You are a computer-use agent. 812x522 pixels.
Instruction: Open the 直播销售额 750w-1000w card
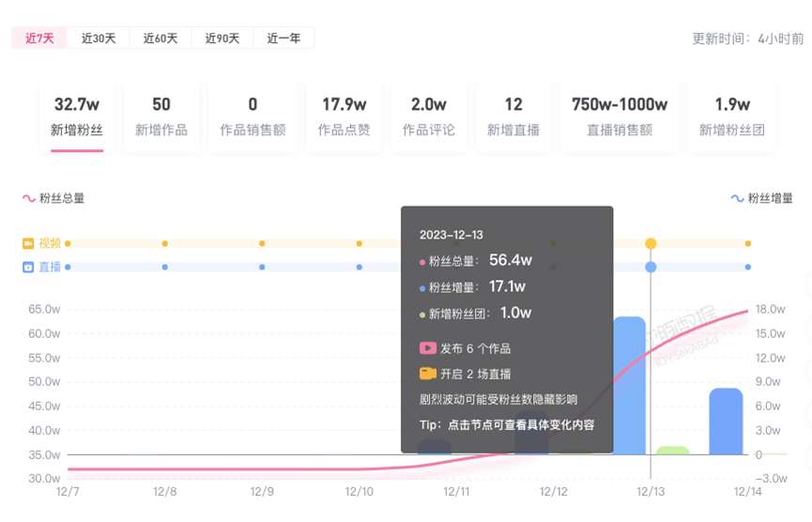click(x=620, y=116)
